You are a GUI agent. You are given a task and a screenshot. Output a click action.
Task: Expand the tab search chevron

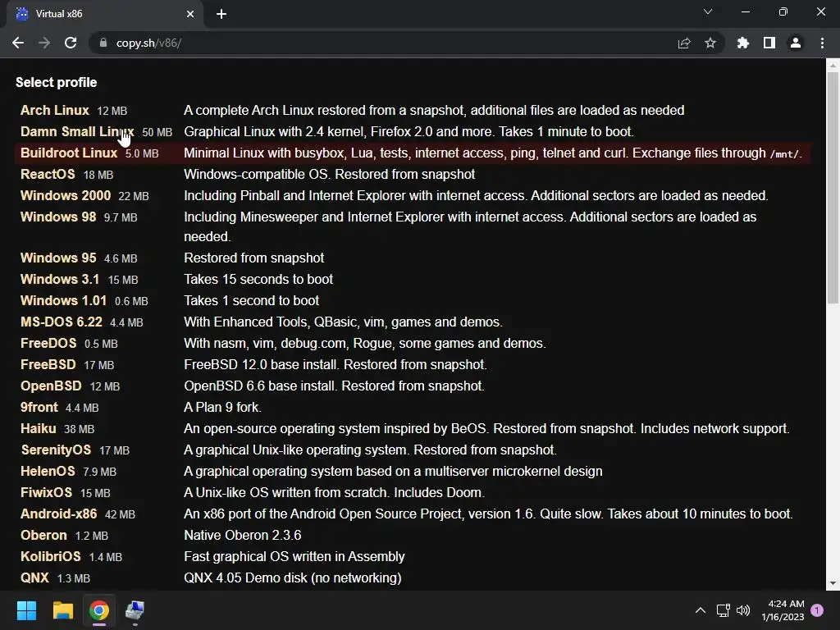[x=708, y=11]
